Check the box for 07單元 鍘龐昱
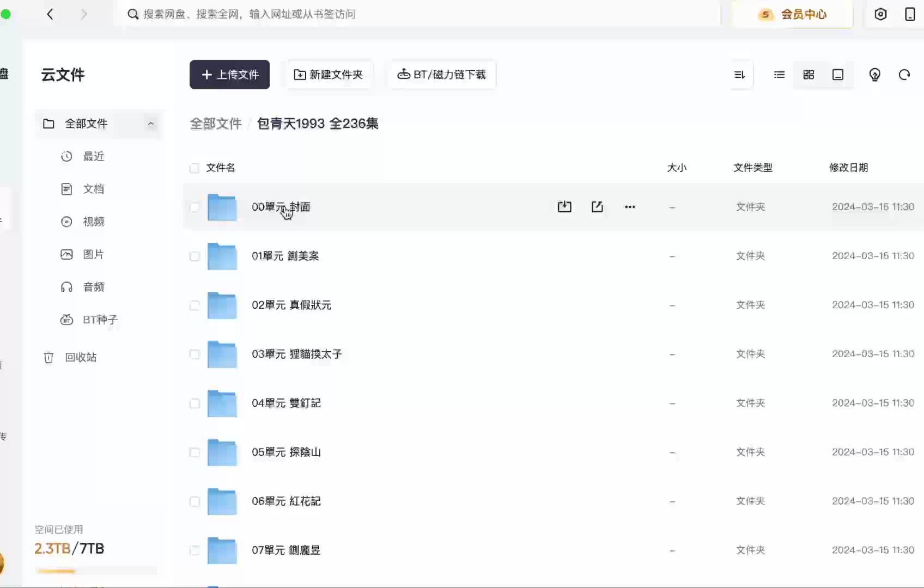 point(194,550)
